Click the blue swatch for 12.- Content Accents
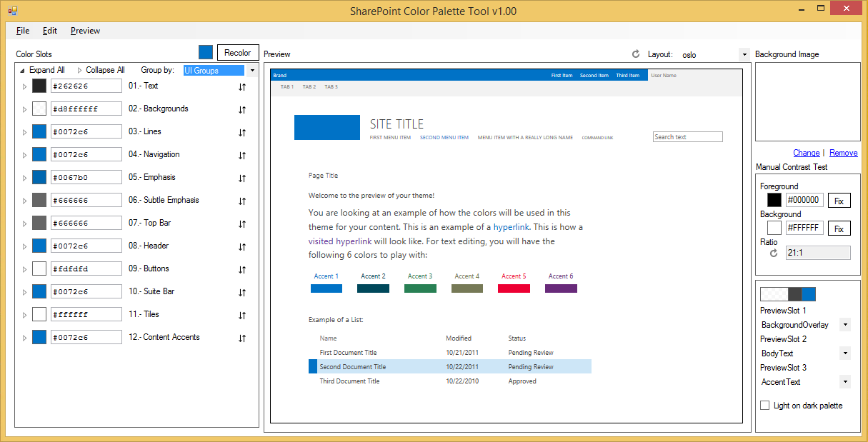Screen dimensions: 868x442 [39, 337]
